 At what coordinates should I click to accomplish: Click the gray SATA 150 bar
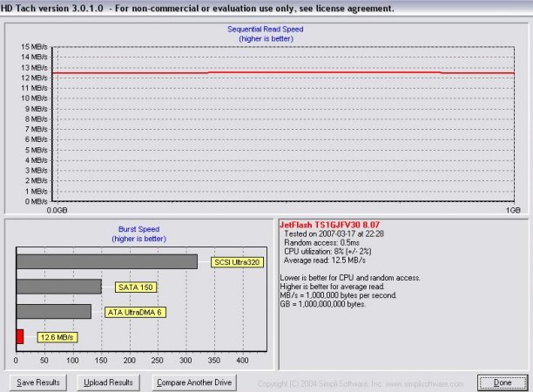(59, 287)
